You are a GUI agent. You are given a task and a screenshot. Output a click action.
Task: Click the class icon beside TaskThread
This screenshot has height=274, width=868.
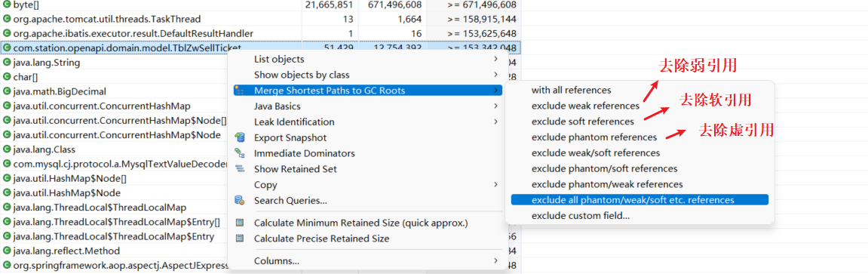(x=7, y=19)
